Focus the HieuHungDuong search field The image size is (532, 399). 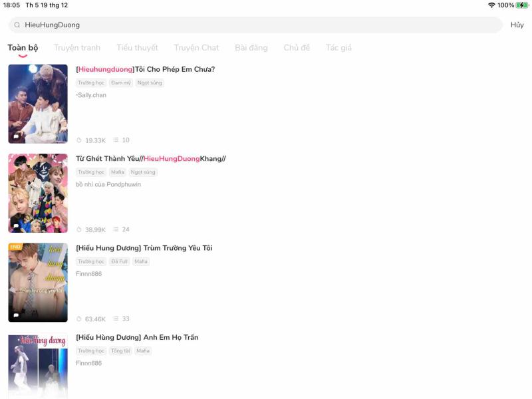(255, 25)
